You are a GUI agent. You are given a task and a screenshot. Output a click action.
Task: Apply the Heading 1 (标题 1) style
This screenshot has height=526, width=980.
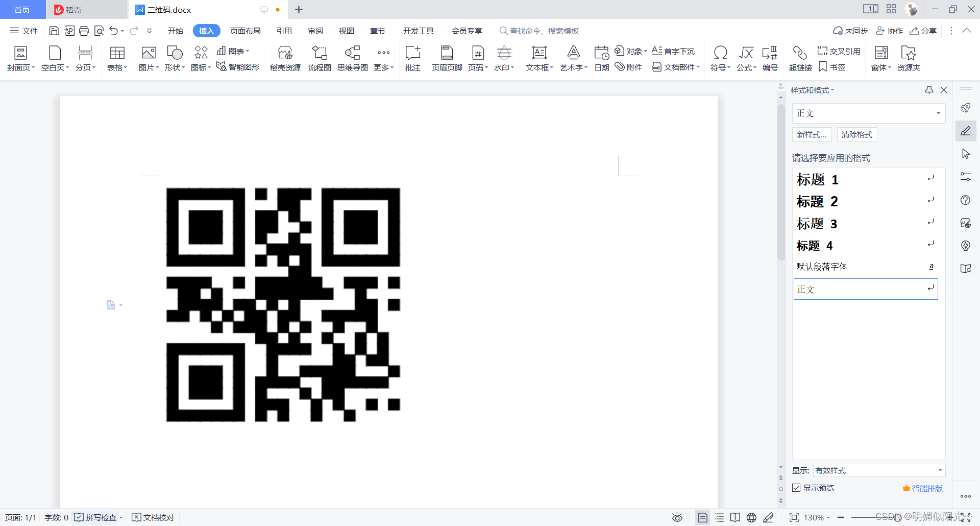(x=866, y=179)
